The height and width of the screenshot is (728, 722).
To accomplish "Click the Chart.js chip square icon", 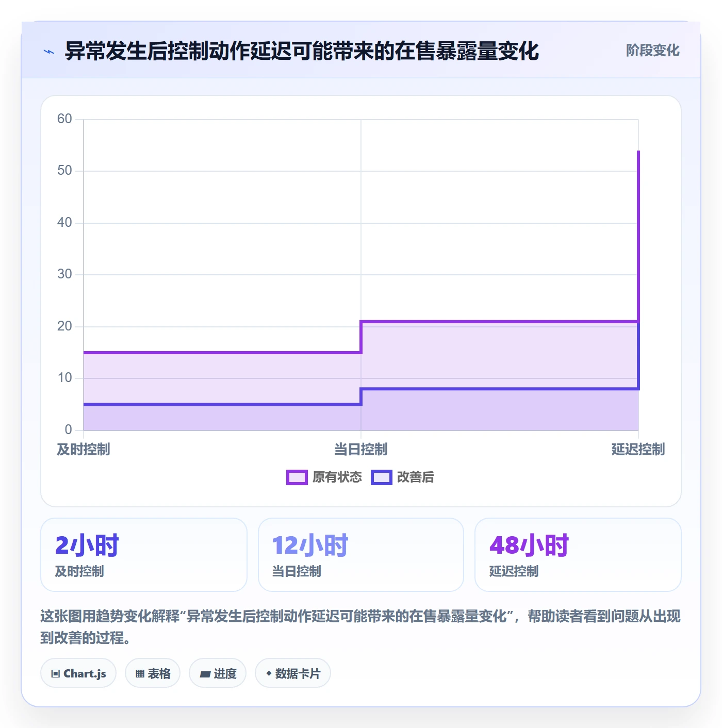I will click(x=56, y=674).
